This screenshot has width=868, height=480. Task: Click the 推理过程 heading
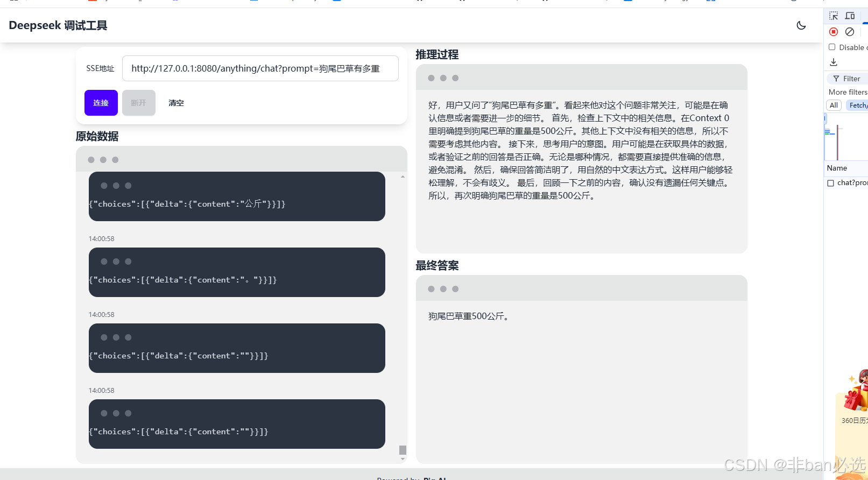click(437, 54)
